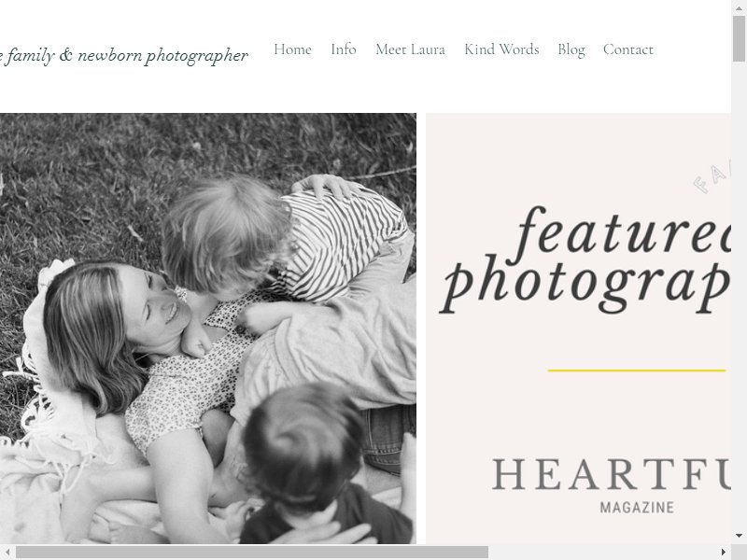Open the Home navigation link
Screen dimensions: 747x560
point(292,49)
